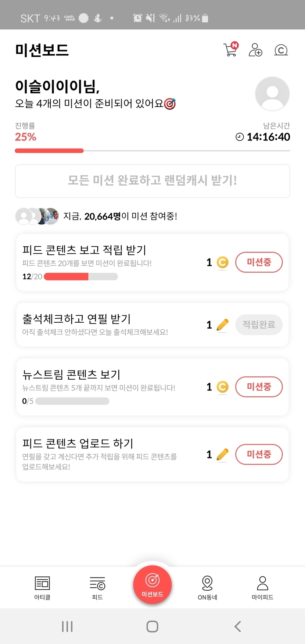Screen dimensions: 305x644
Task: Go to the 마이피드 tab
Action: click(x=262, y=587)
